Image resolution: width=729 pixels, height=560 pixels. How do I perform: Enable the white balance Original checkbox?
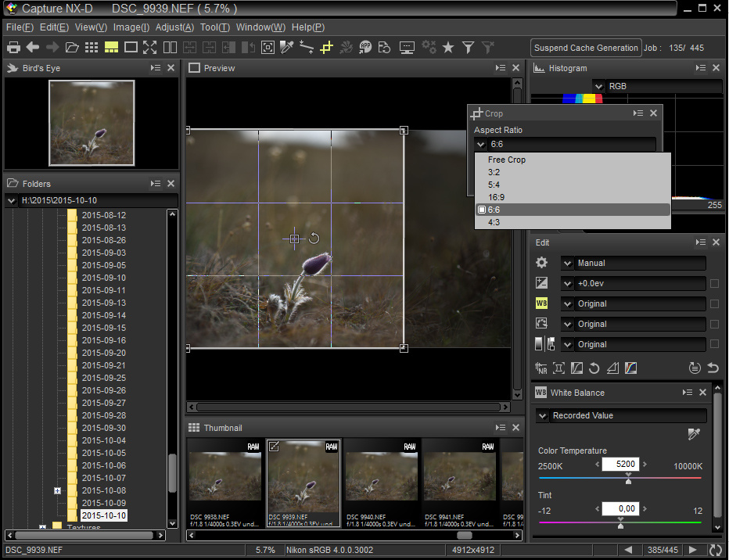(x=714, y=303)
